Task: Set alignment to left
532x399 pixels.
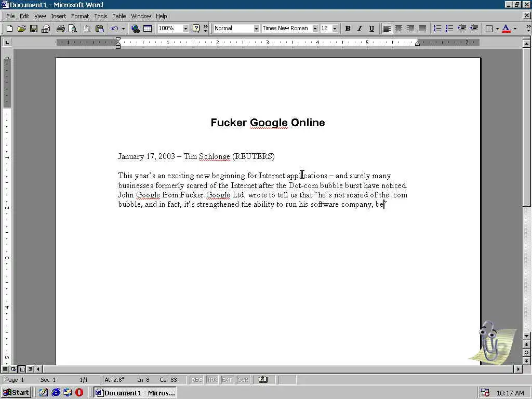Action: click(x=387, y=29)
